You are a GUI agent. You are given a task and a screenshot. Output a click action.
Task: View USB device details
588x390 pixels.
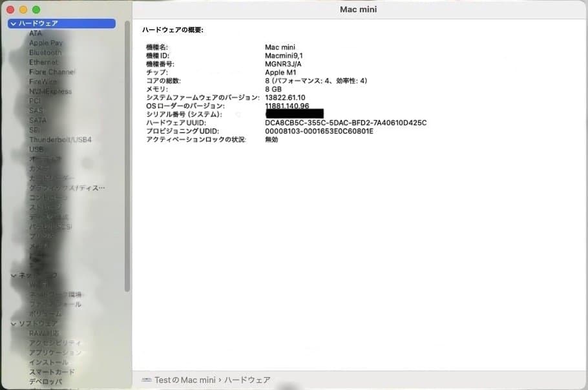click(x=36, y=149)
